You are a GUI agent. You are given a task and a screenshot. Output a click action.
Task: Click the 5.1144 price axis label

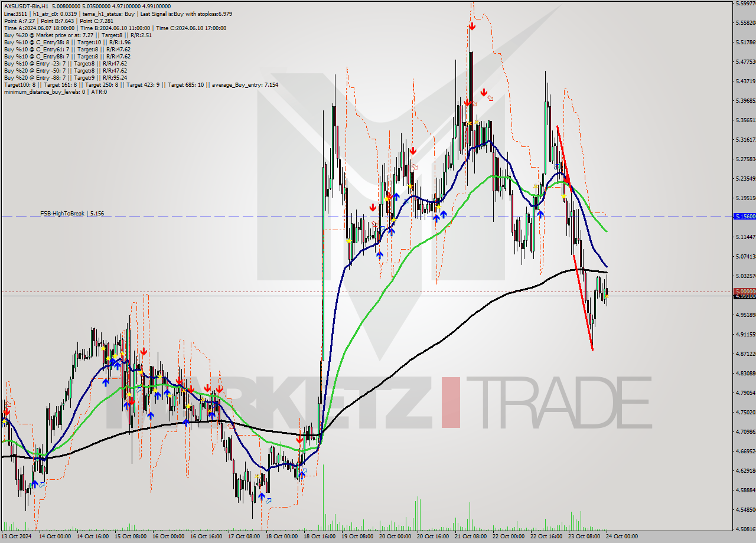coord(745,237)
